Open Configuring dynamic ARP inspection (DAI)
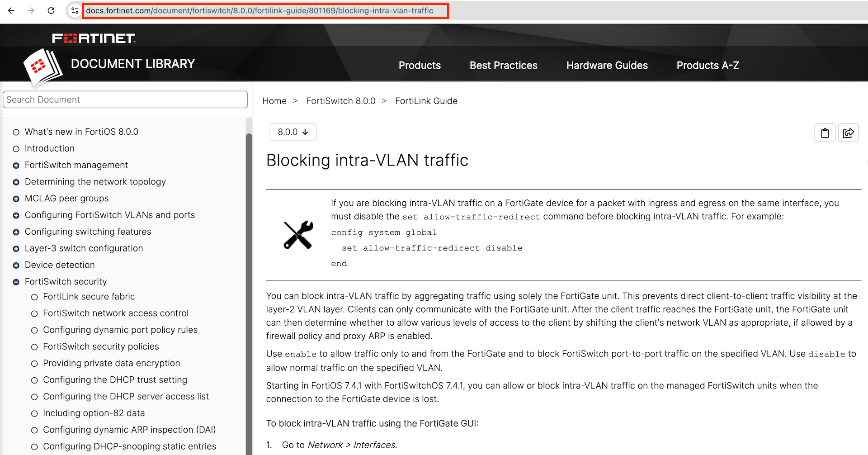868x455 pixels. 129,430
